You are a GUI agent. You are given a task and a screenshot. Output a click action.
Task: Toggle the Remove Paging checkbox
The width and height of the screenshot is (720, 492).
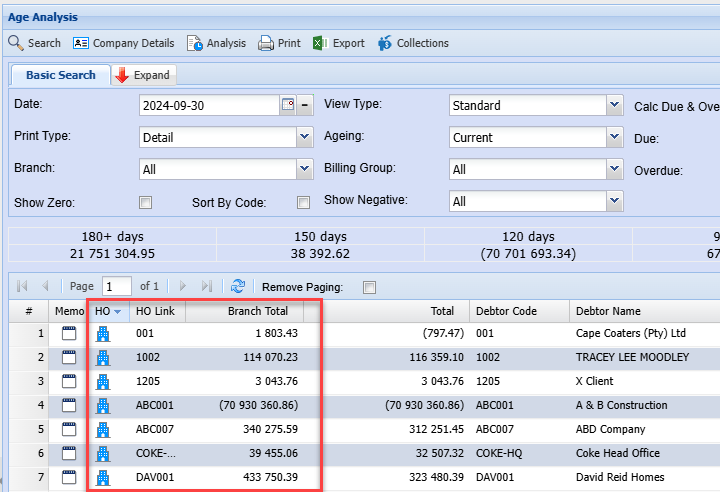point(369,287)
